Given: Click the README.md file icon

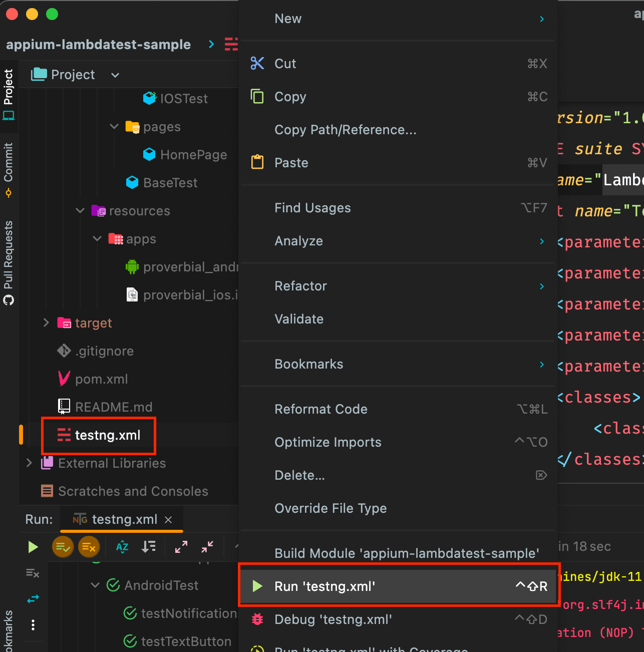Looking at the screenshot, I should (64, 407).
